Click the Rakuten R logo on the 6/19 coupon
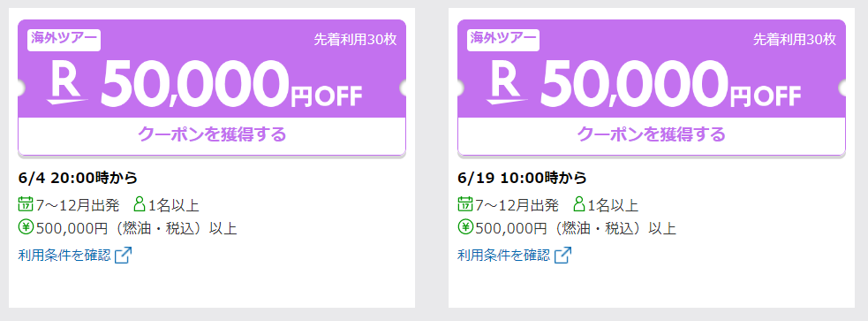The height and width of the screenshot is (321, 868). tap(507, 82)
